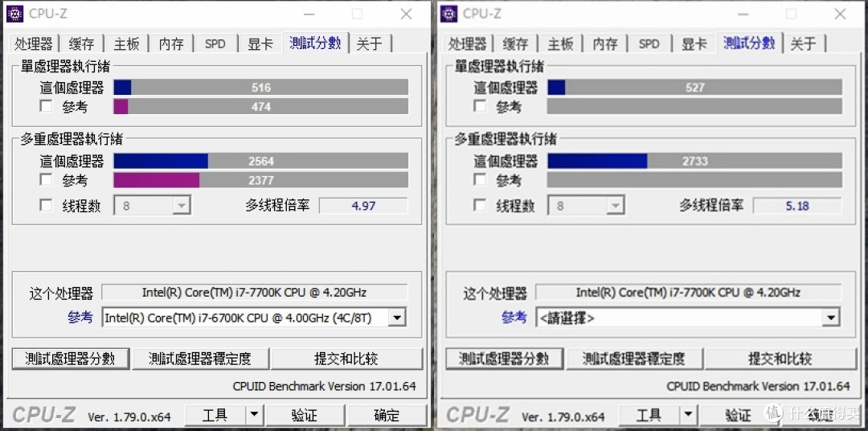Click single-thread score bar showing 516
Screen dimensions: 868x431
click(x=261, y=87)
